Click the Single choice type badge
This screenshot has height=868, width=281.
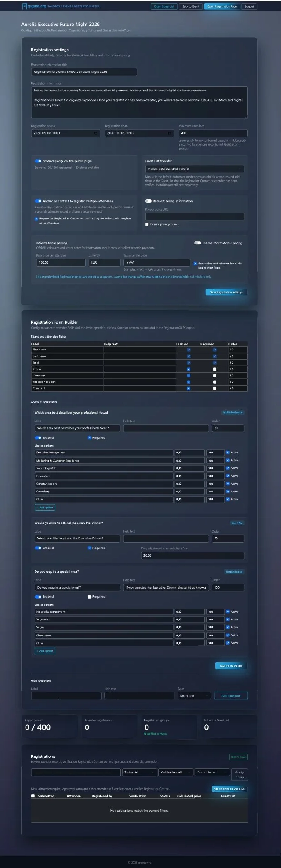(234, 572)
